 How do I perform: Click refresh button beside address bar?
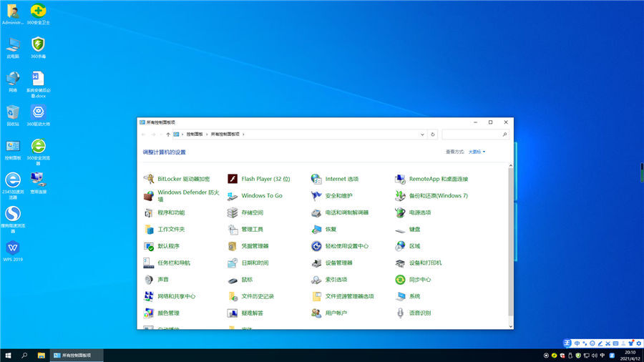coord(432,134)
